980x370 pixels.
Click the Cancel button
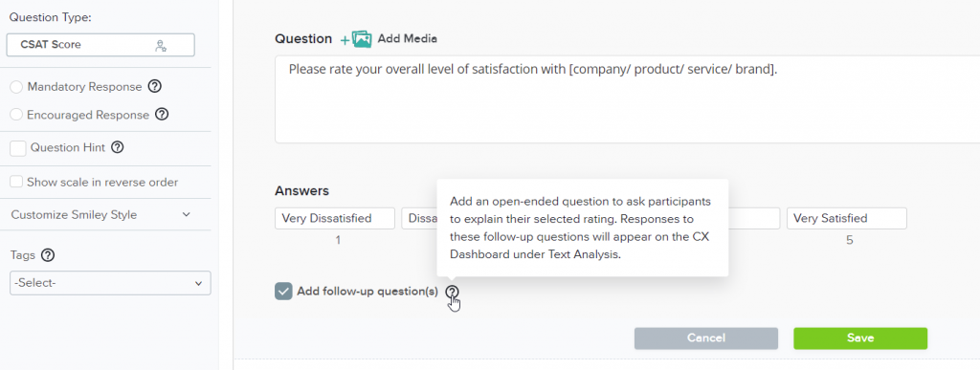coord(706,338)
